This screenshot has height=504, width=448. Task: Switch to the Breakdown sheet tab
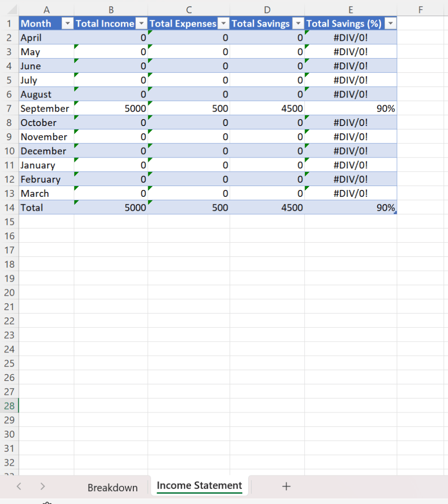pos(112,487)
